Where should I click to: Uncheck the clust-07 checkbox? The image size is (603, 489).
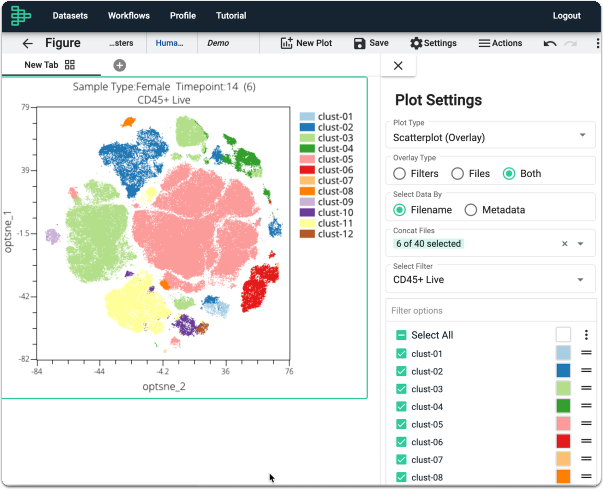[401, 460]
